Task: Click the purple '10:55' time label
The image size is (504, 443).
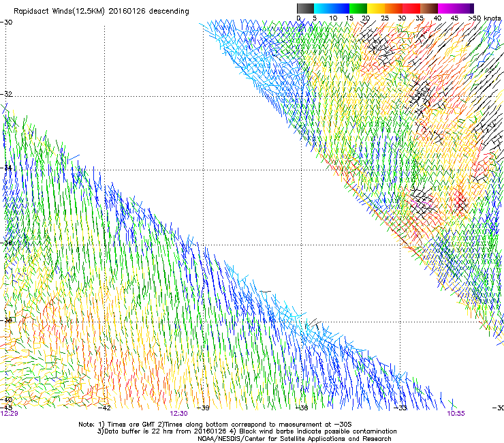Action: pos(456,414)
